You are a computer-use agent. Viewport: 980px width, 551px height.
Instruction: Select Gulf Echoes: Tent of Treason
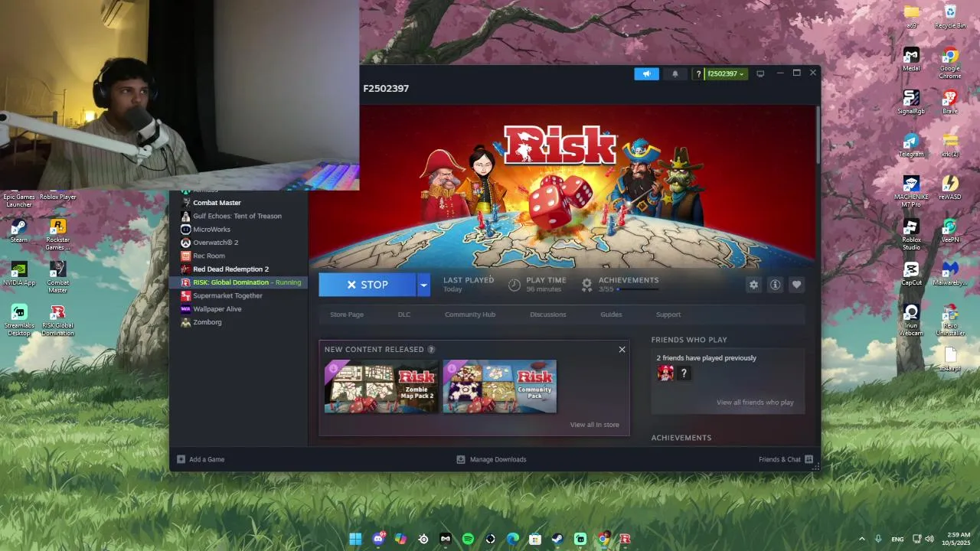(238, 216)
